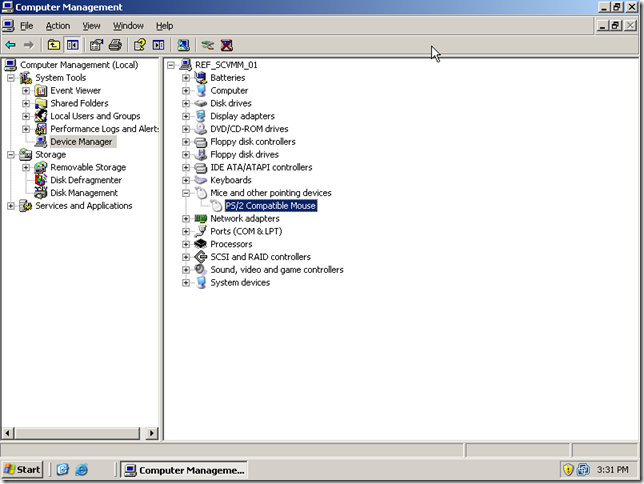
Task: Select Disk Defragmenter in the tree
Action: tap(86, 180)
